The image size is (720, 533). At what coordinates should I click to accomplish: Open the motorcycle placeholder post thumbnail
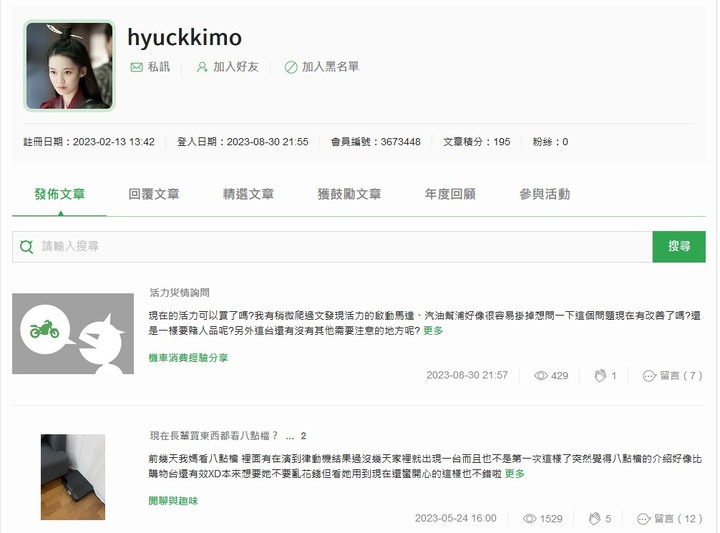[73, 334]
